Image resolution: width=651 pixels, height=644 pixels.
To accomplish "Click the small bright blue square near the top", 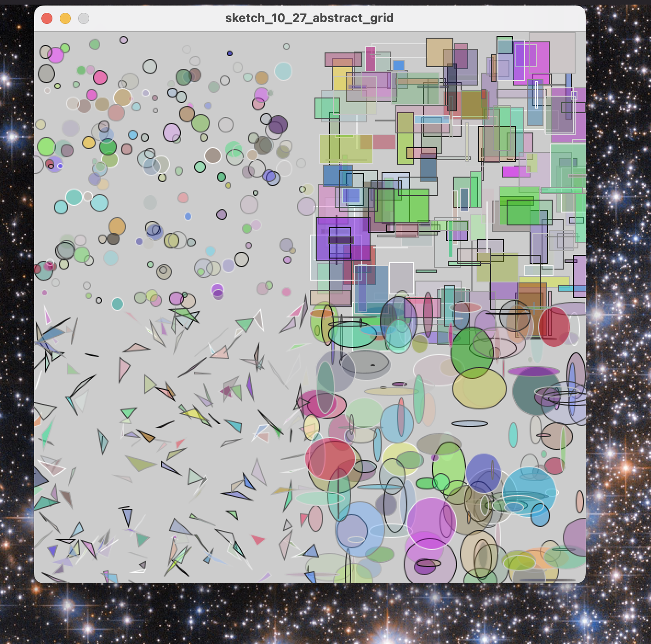I will (x=399, y=65).
